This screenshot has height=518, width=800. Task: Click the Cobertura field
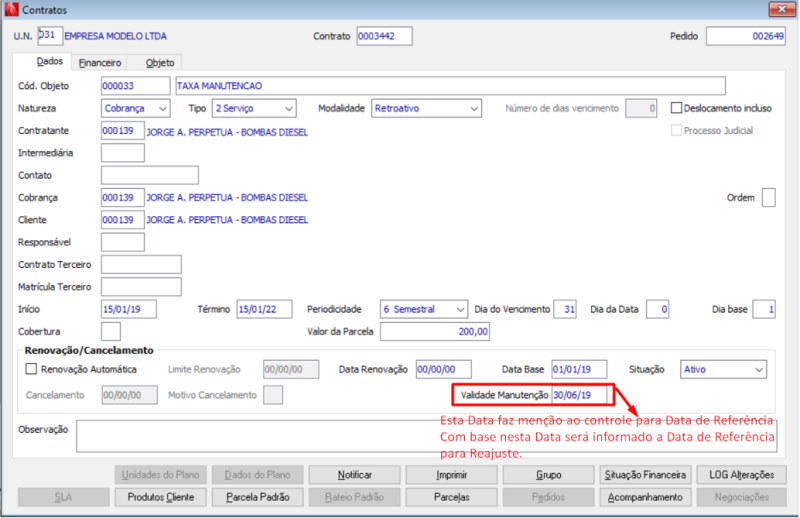tap(111, 331)
